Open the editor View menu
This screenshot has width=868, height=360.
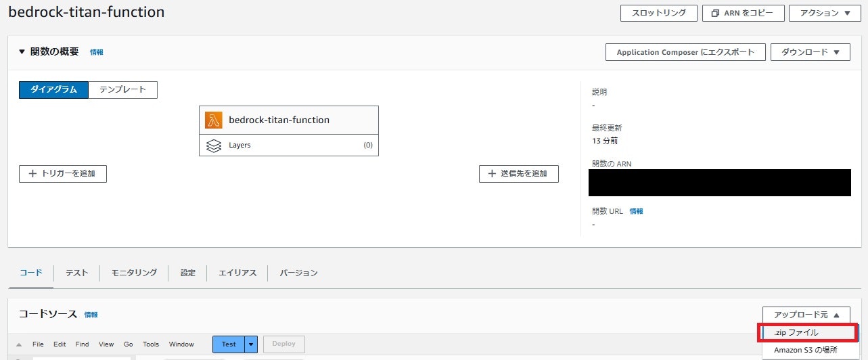coord(106,344)
